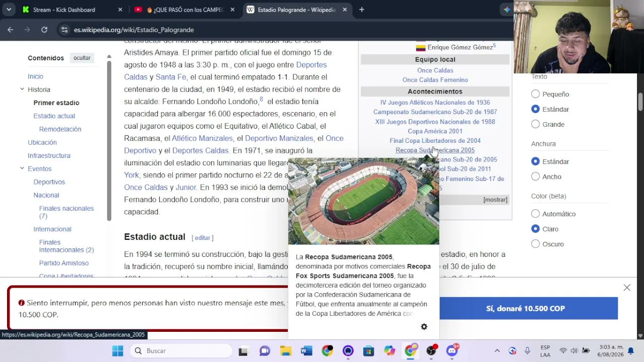Jump to Infraestructura in contents

pyautogui.click(x=49, y=155)
